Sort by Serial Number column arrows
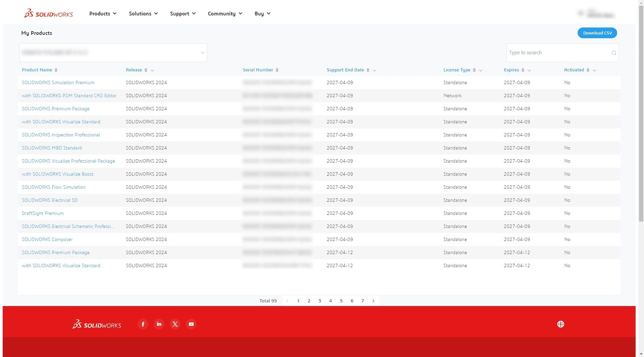Screen dimensions: 644x357 click(x=277, y=70)
